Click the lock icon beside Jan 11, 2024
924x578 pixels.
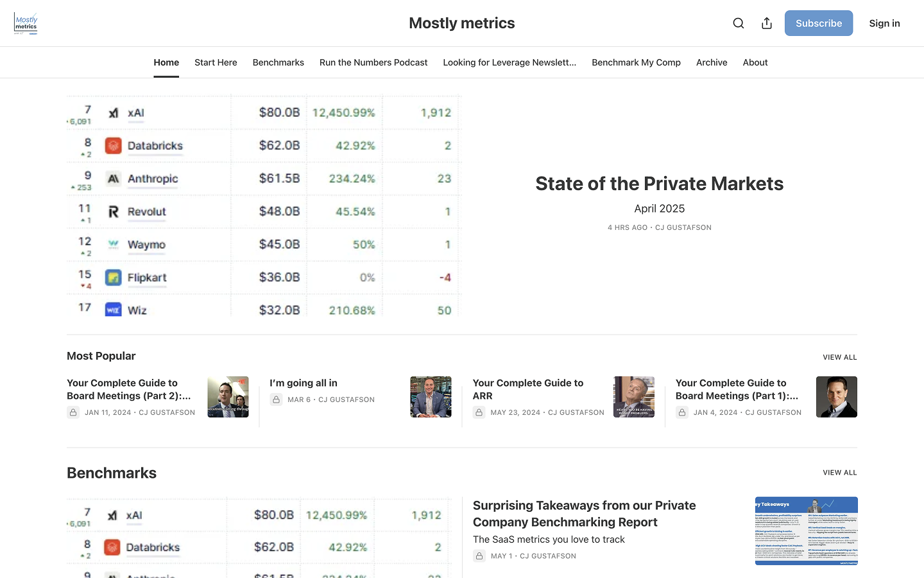pos(73,412)
